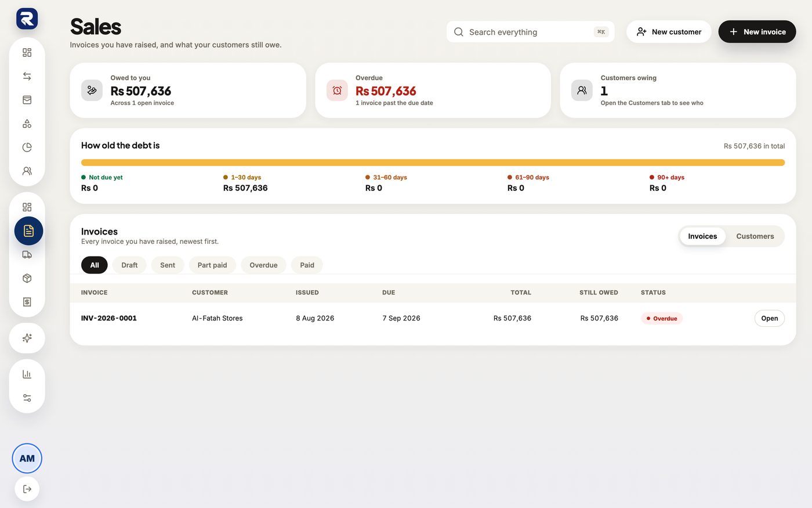This screenshot has width=812, height=508.
Task: Open the people icon in the sidebar
Action: 27,171
